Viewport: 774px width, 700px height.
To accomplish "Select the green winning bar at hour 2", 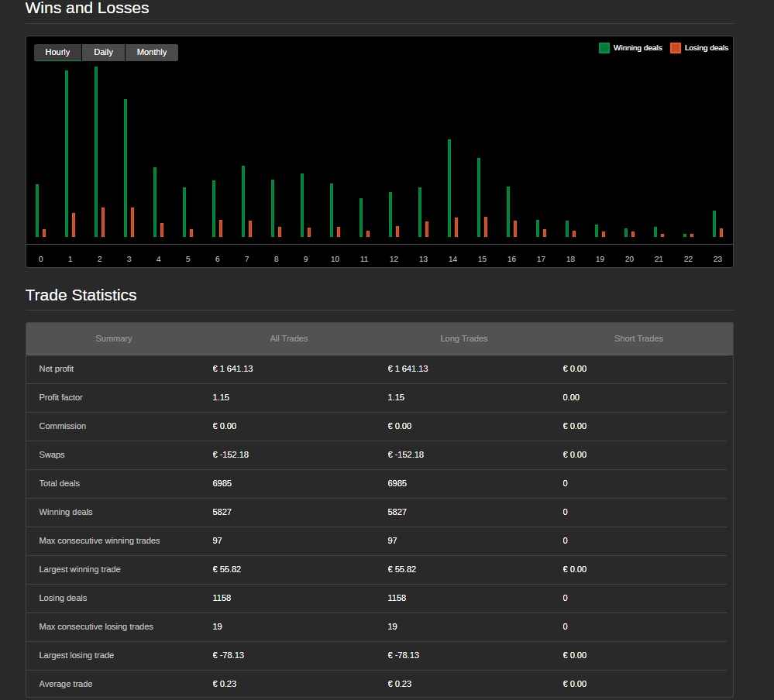I will [x=96, y=152].
